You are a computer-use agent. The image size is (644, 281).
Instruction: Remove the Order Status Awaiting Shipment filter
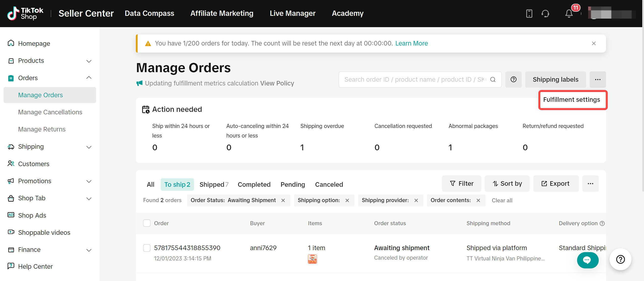(x=283, y=200)
